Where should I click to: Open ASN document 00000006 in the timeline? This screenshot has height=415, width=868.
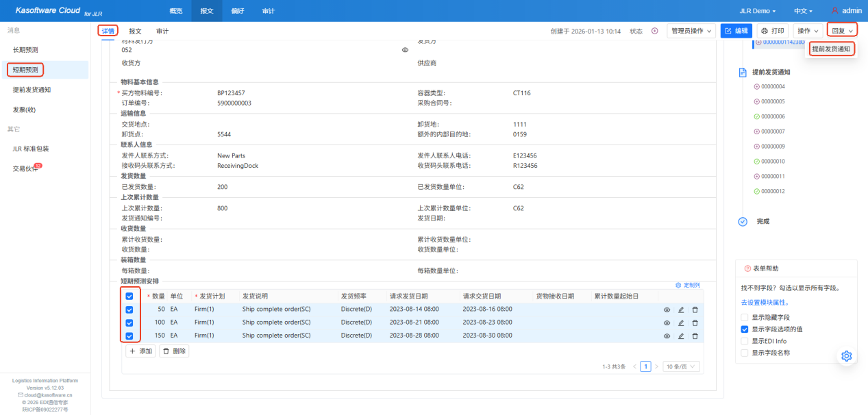[772, 116]
